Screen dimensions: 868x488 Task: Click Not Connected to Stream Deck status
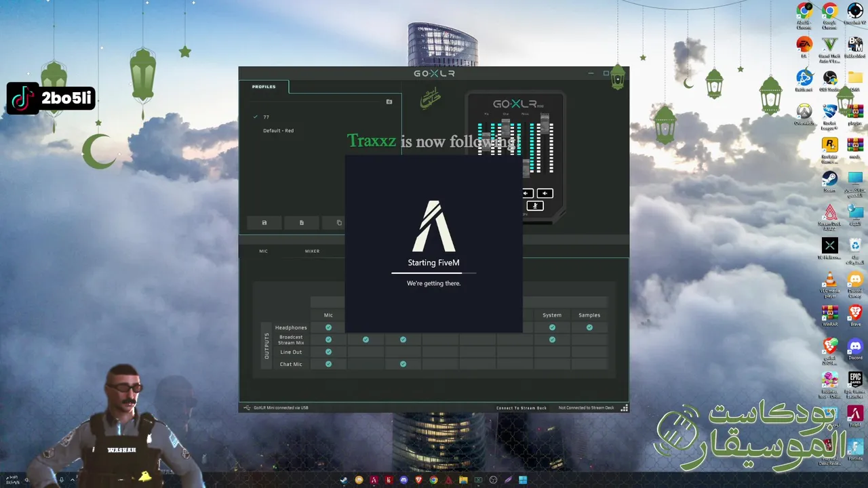[586, 408]
